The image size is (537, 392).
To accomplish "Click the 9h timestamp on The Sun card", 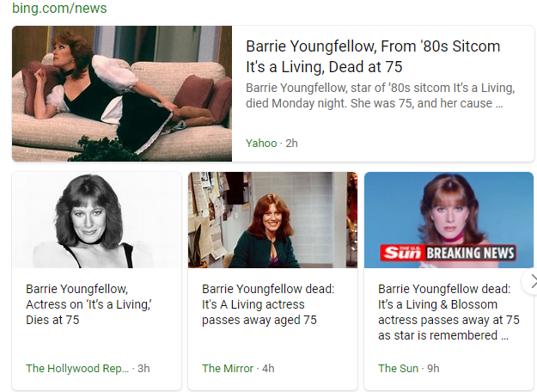I will [433, 368].
